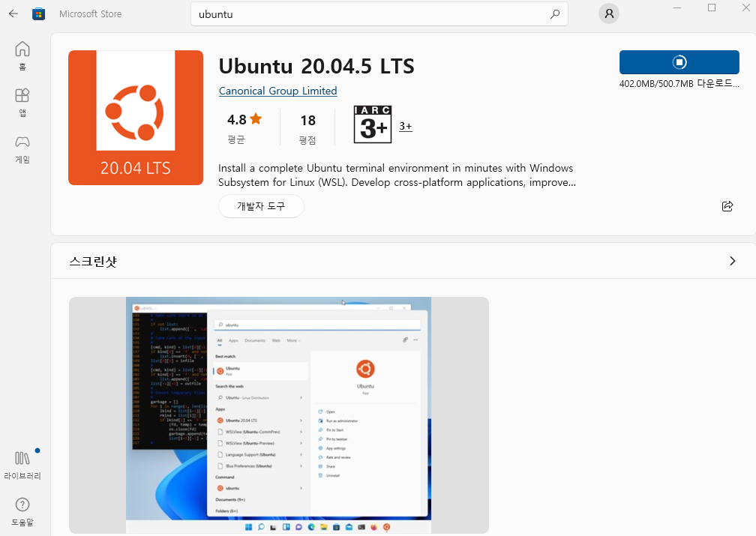Click the search magnifier icon
Image resolution: width=756 pixels, height=536 pixels.
click(x=555, y=14)
